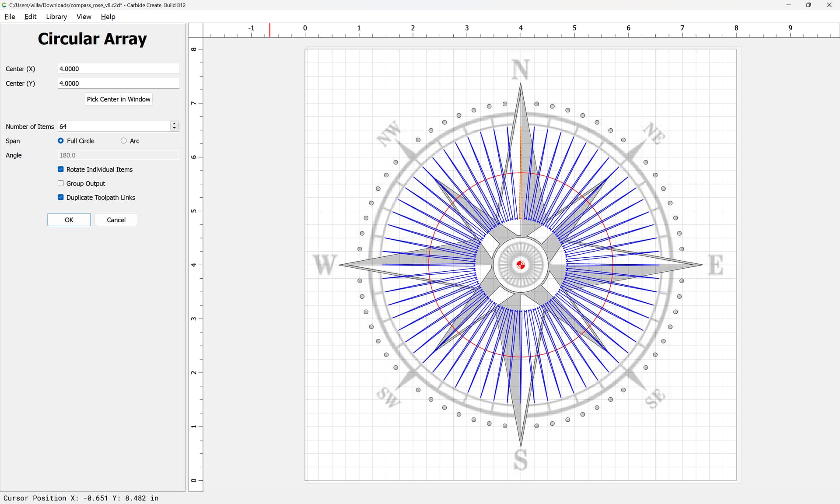840x504 pixels.
Task: Decrease Number of Items with down arrow
Action: [x=174, y=128]
